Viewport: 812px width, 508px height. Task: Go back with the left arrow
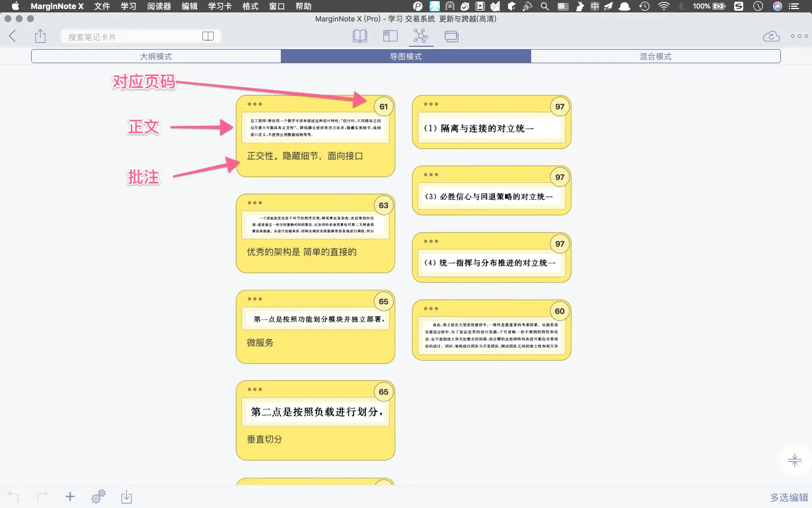(x=12, y=37)
